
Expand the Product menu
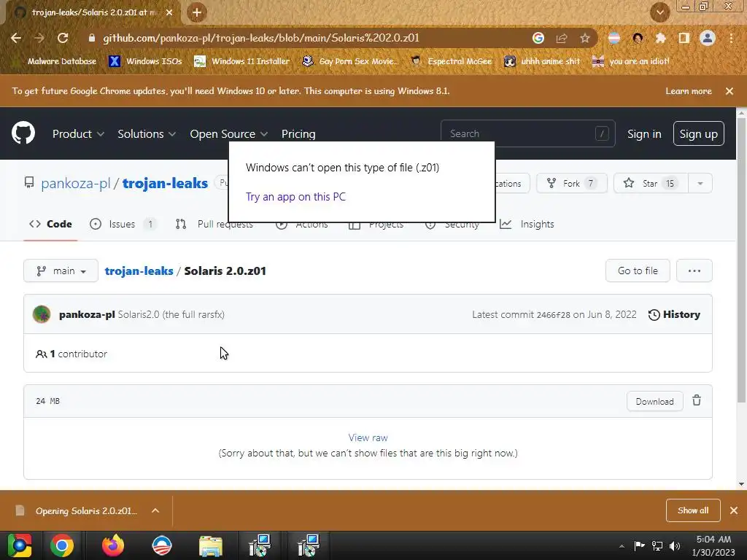[78, 134]
